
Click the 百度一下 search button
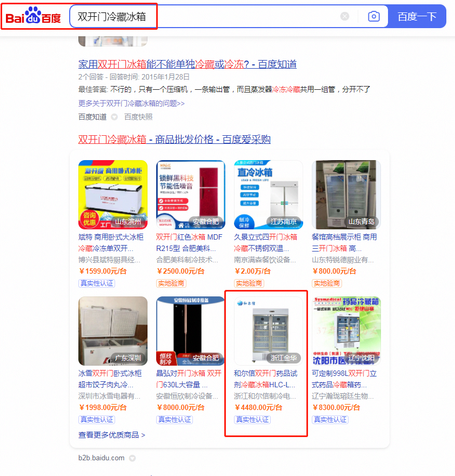coord(417,16)
